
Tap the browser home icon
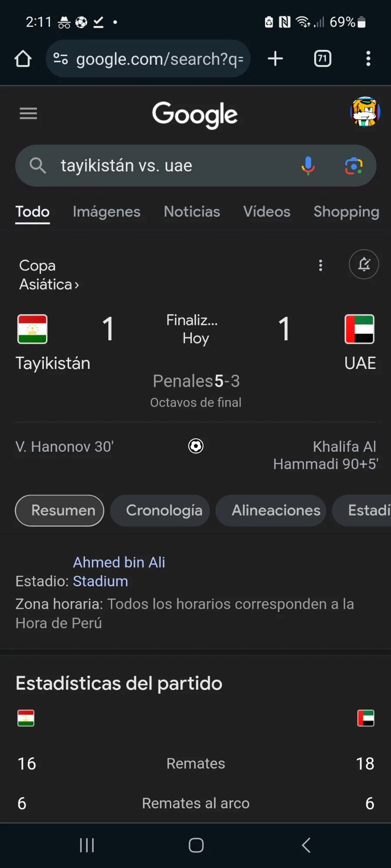click(x=23, y=59)
